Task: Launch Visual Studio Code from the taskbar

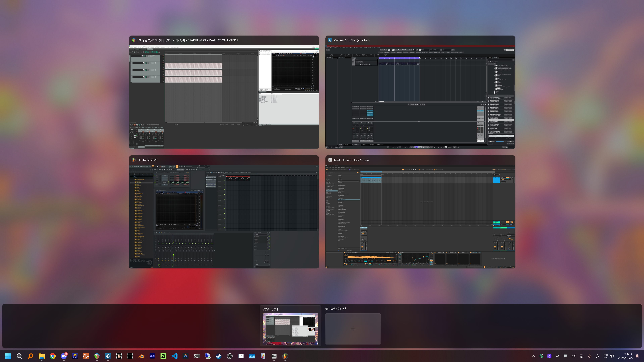Action: click(x=174, y=356)
